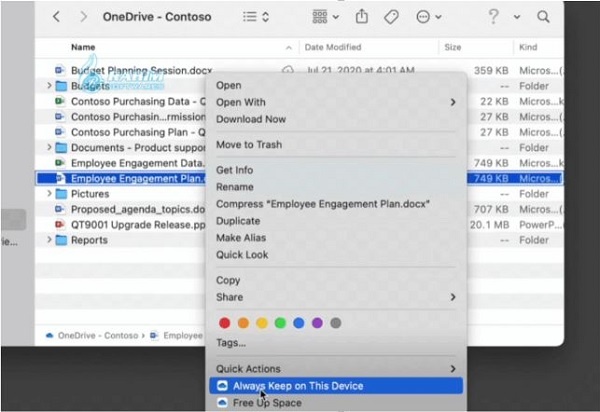Click the Share toolbar icon
Image resolution: width=600 pixels, height=412 pixels.
[x=362, y=16]
